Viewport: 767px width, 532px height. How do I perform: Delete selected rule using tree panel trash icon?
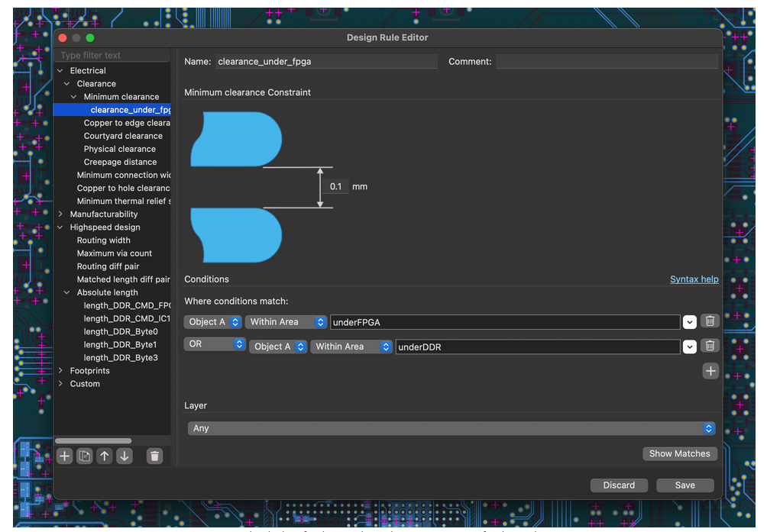pos(155,456)
